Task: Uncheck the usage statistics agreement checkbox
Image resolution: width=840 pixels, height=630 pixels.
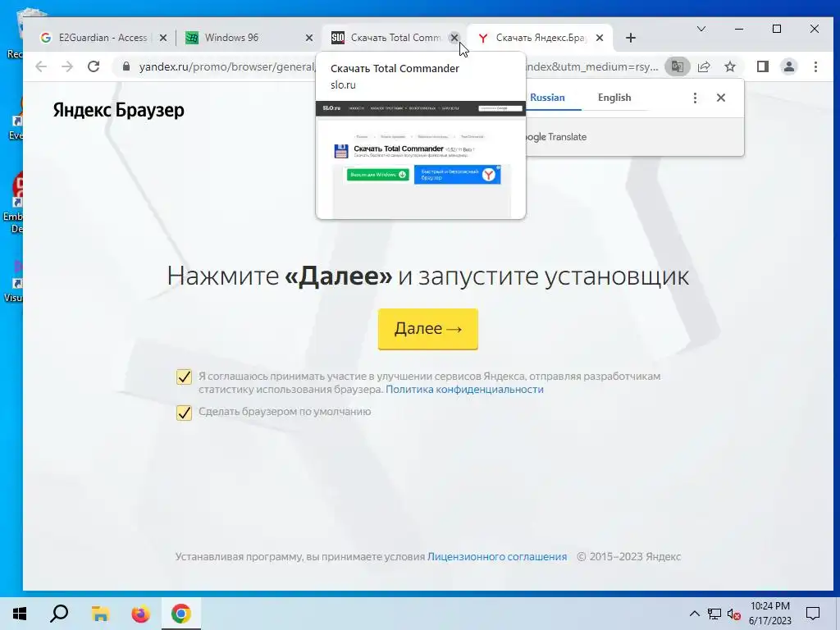Action: [184, 377]
